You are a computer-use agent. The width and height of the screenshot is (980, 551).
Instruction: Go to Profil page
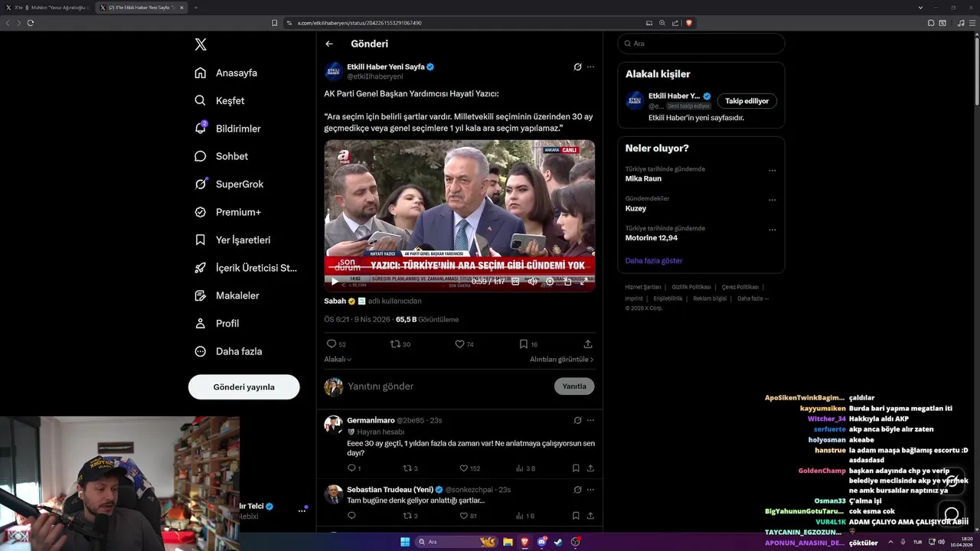[217, 323]
